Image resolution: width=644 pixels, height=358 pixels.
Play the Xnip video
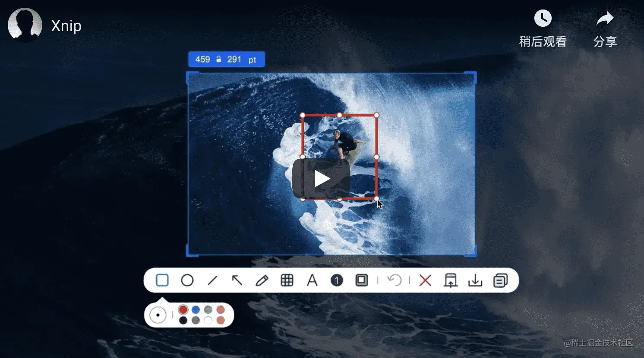click(321, 179)
